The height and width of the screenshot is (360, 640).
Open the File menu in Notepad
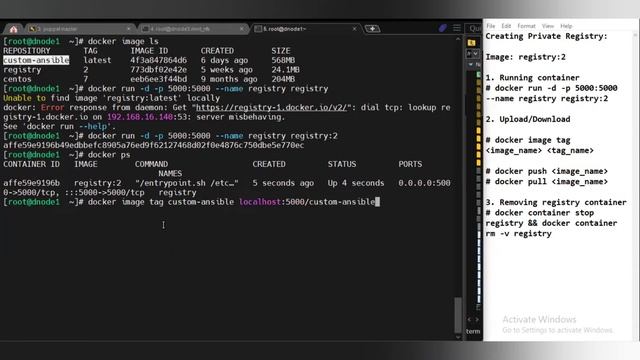point(491,26)
